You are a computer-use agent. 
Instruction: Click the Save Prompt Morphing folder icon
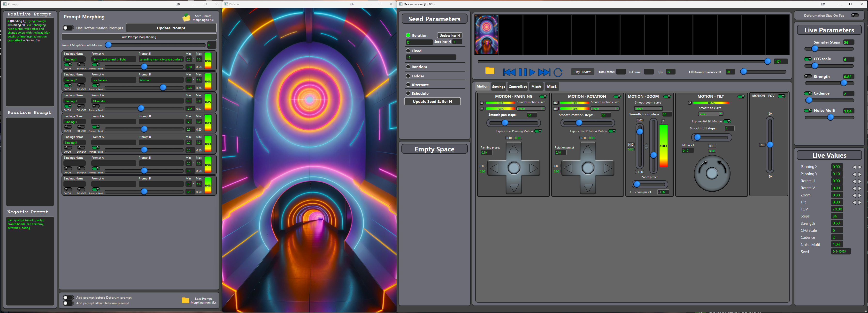click(x=186, y=18)
